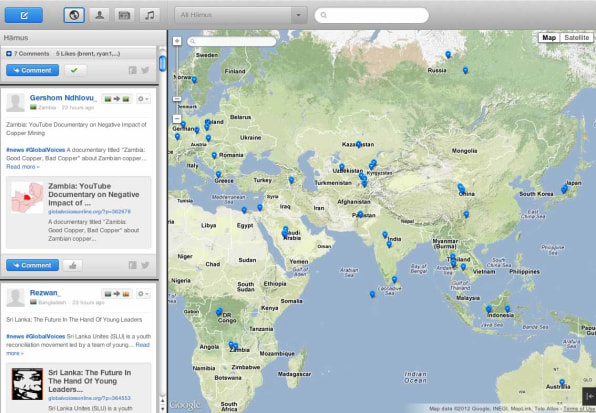Screen dimensions: 596x413
Task: Collapse panel with bottom-right arrow button
Action: point(589,396)
